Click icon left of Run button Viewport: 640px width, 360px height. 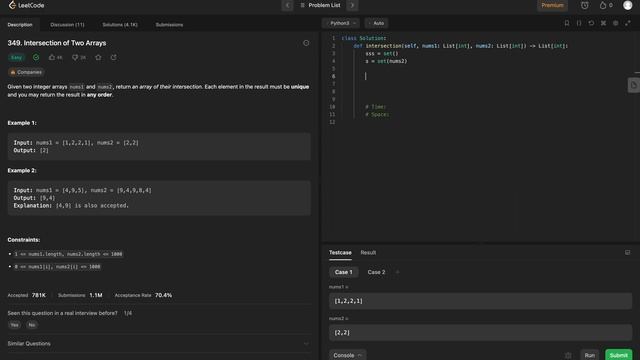pos(568,355)
